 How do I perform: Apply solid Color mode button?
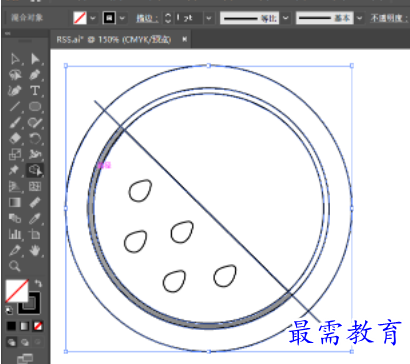coord(11,326)
